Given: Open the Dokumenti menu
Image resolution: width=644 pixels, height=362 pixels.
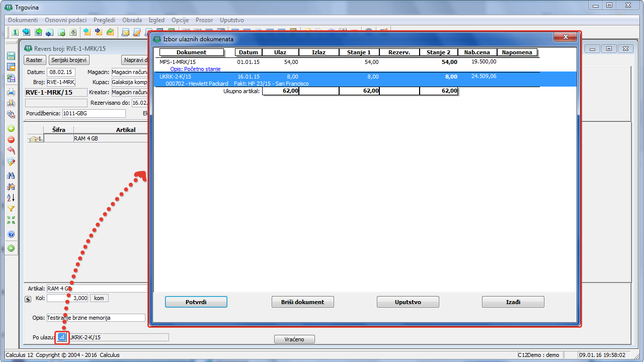Looking at the screenshot, I should point(23,20).
